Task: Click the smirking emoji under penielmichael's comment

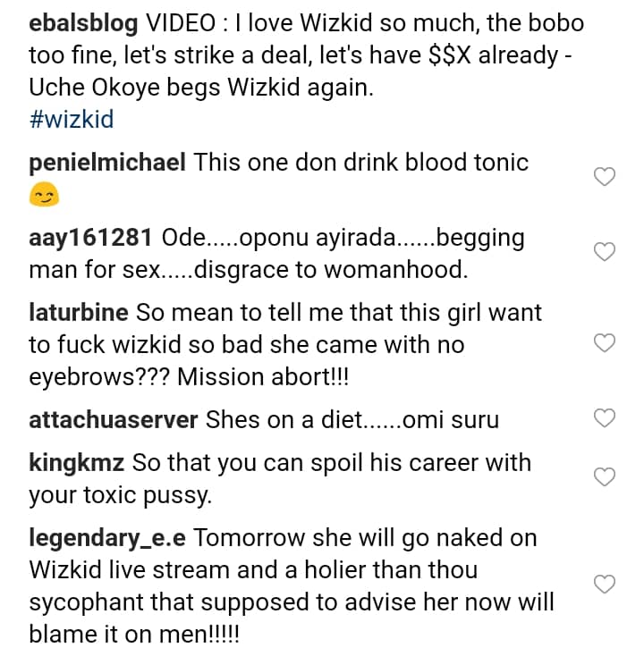Action: [41, 192]
